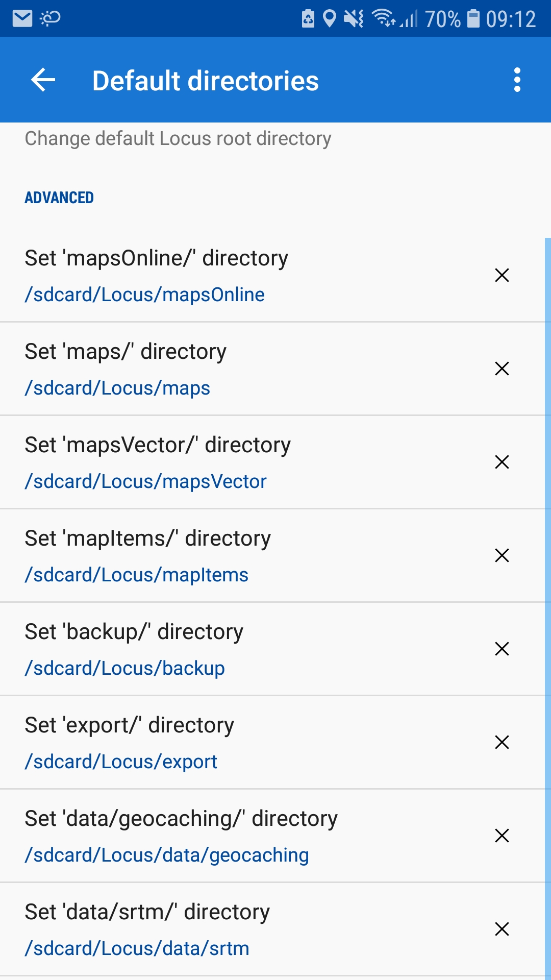
Task: Reset the backup directory via X icon
Action: click(502, 649)
